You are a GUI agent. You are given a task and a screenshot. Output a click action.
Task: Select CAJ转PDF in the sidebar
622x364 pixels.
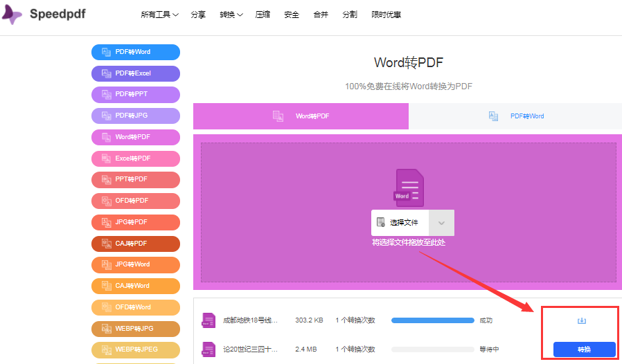(136, 244)
